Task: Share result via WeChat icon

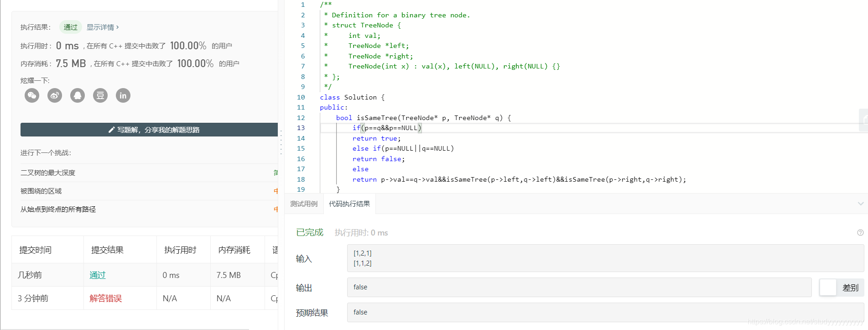Action: [32, 95]
